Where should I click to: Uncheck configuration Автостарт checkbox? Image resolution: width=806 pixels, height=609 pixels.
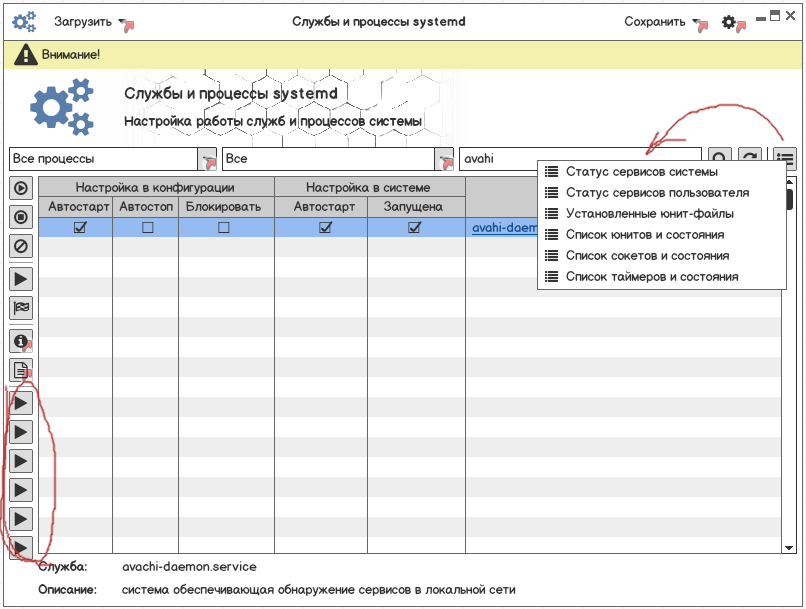(80, 228)
